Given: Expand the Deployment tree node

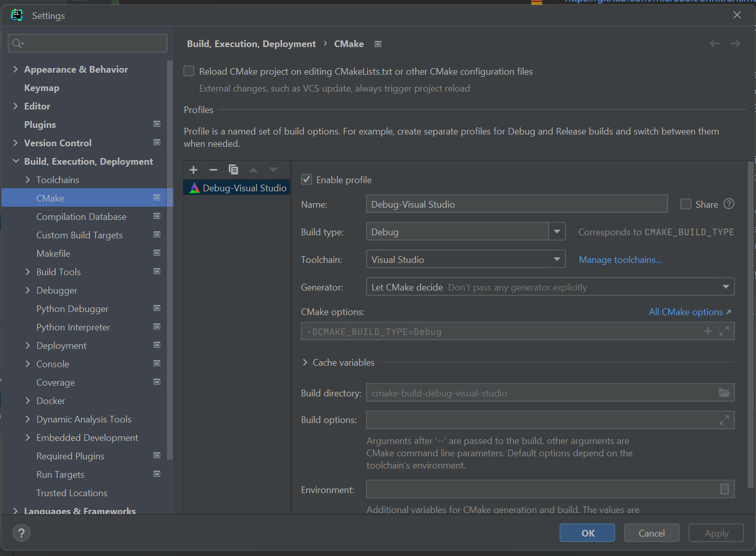Looking at the screenshot, I should point(28,345).
